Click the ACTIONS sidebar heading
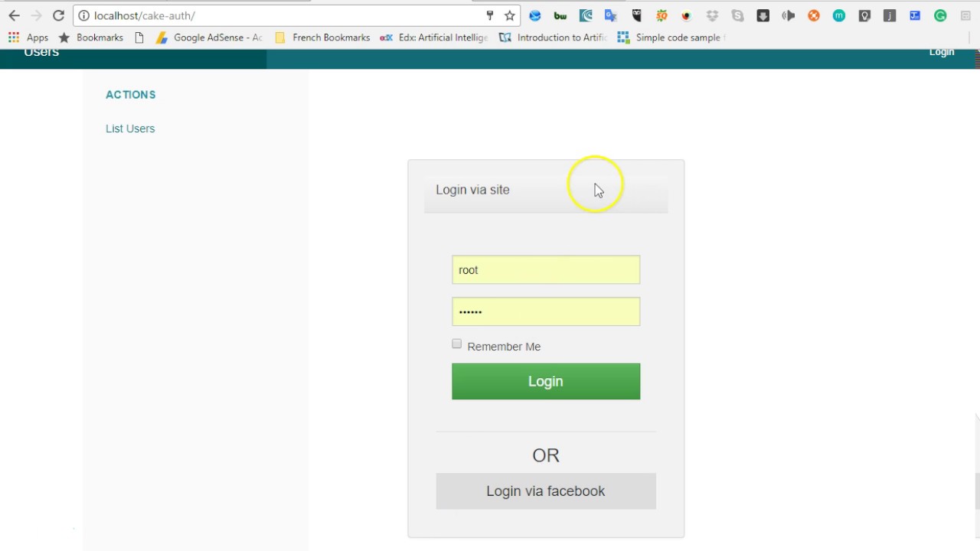Image resolution: width=980 pixels, height=551 pixels. point(131,95)
